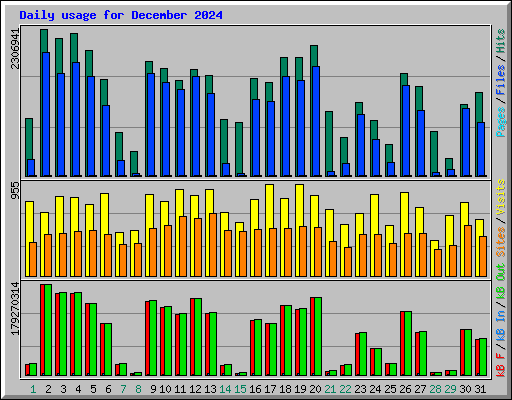The height and width of the screenshot is (400, 512).
Task: Click day label 3 on the x-axis
Action: tap(63, 389)
